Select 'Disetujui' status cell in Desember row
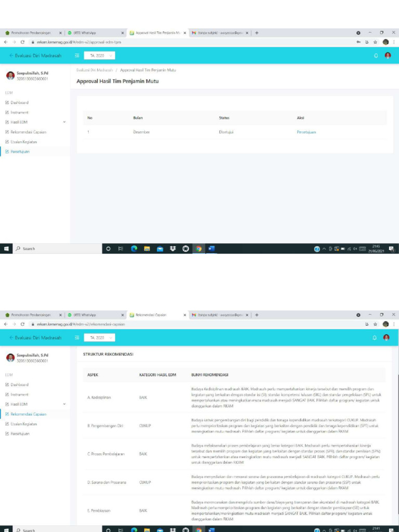 point(226,132)
